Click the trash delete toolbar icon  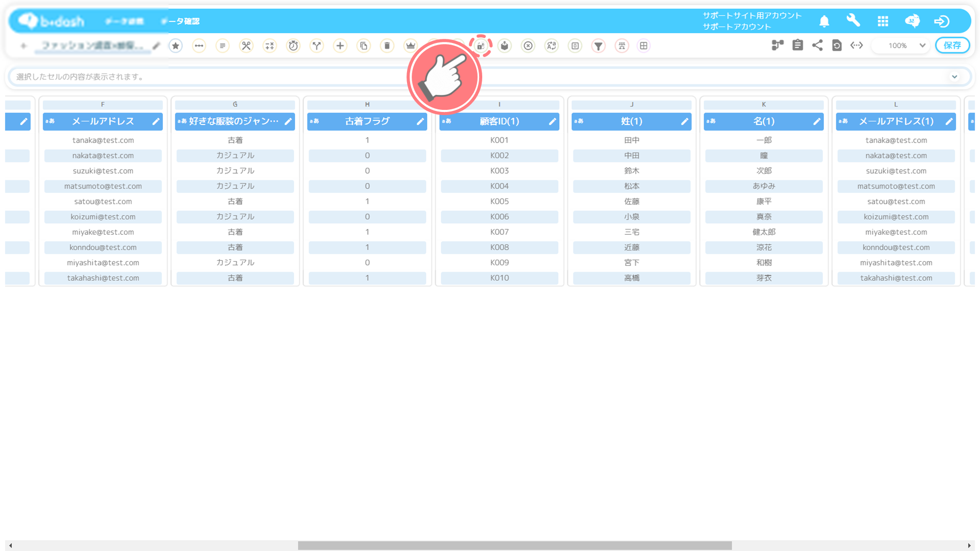387,46
